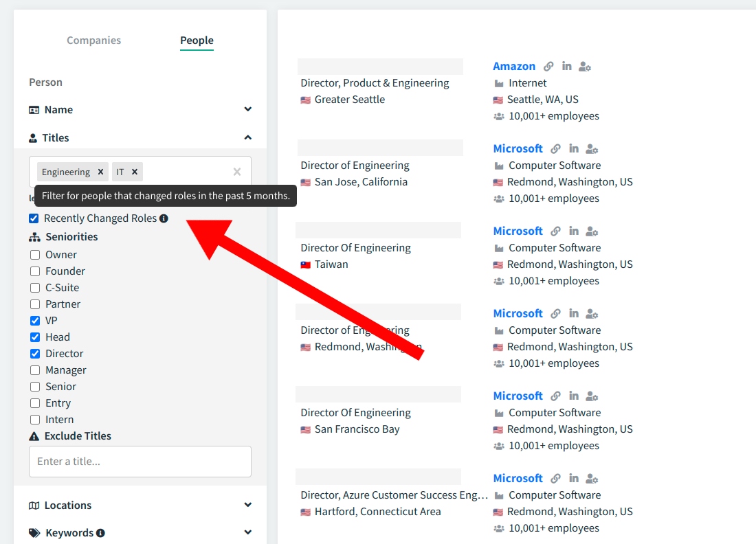Click the Exclude Titles input field
The width and height of the screenshot is (756, 544).
140,462
